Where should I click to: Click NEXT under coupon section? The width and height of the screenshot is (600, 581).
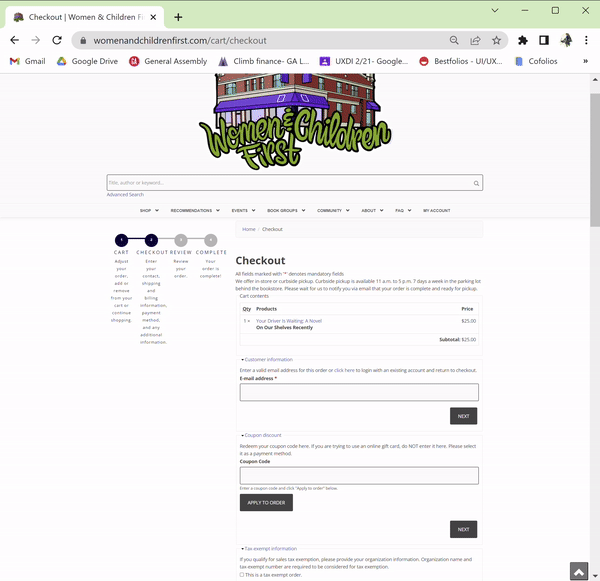pyautogui.click(x=463, y=529)
